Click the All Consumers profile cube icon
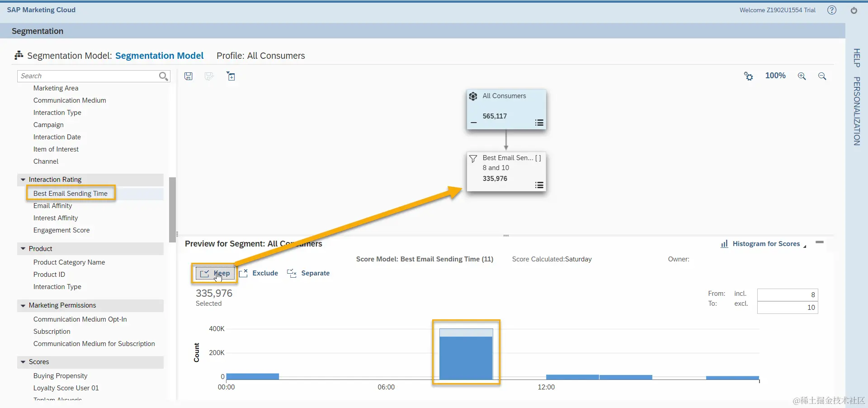 click(x=473, y=96)
